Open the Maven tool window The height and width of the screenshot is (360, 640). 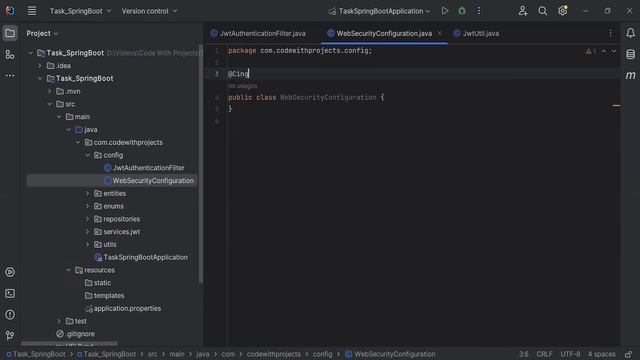[x=630, y=76]
